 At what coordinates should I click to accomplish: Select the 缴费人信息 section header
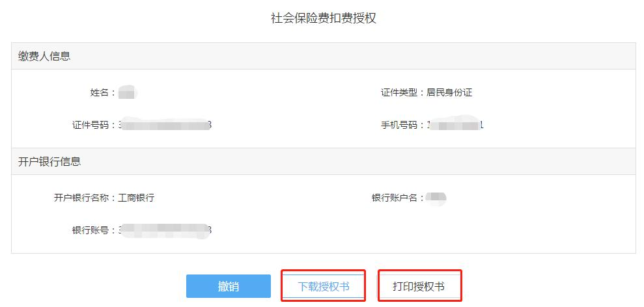point(44,56)
